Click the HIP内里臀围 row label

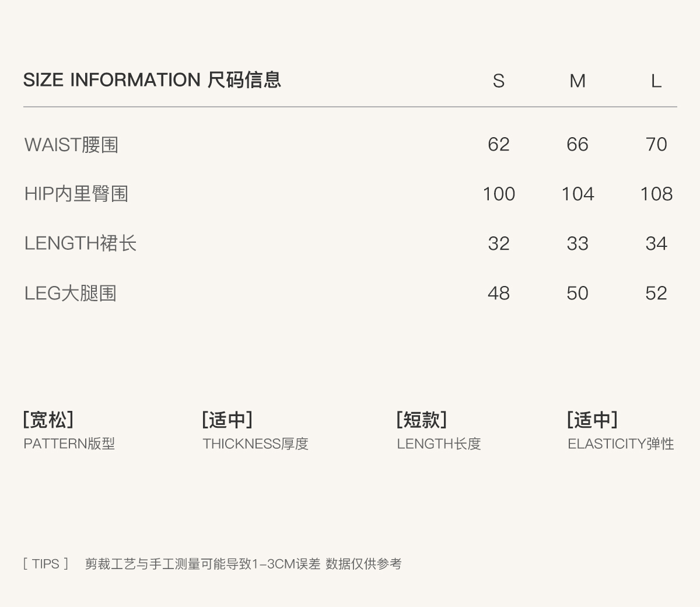(76, 194)
